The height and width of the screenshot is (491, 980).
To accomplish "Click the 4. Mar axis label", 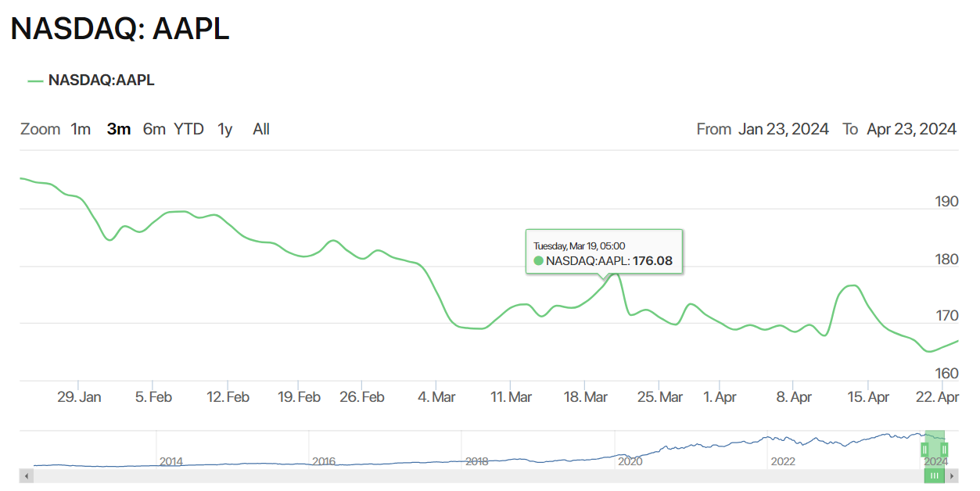I will tap(436, 397).
